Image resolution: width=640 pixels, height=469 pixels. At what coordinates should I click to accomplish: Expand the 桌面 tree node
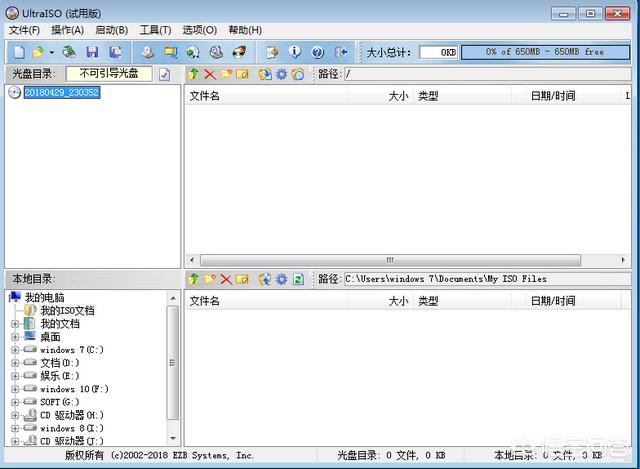15,337
